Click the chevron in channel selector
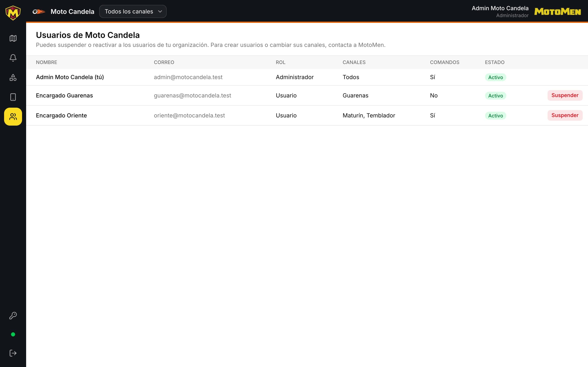This screenshot has height=367, width=588. coord(160,11)
